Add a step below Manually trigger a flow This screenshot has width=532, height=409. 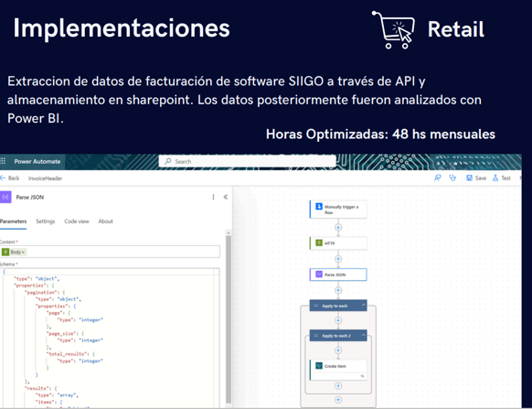click(x=338, y=227)
